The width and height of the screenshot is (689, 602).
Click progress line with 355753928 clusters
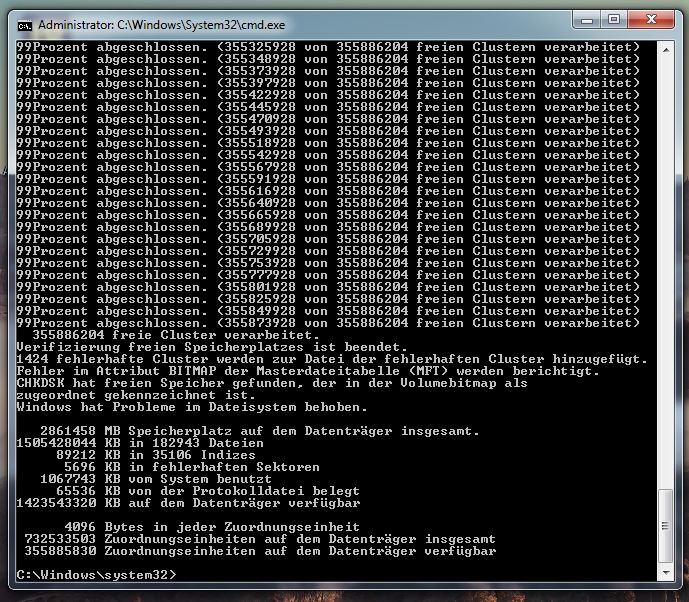(328, 263)
